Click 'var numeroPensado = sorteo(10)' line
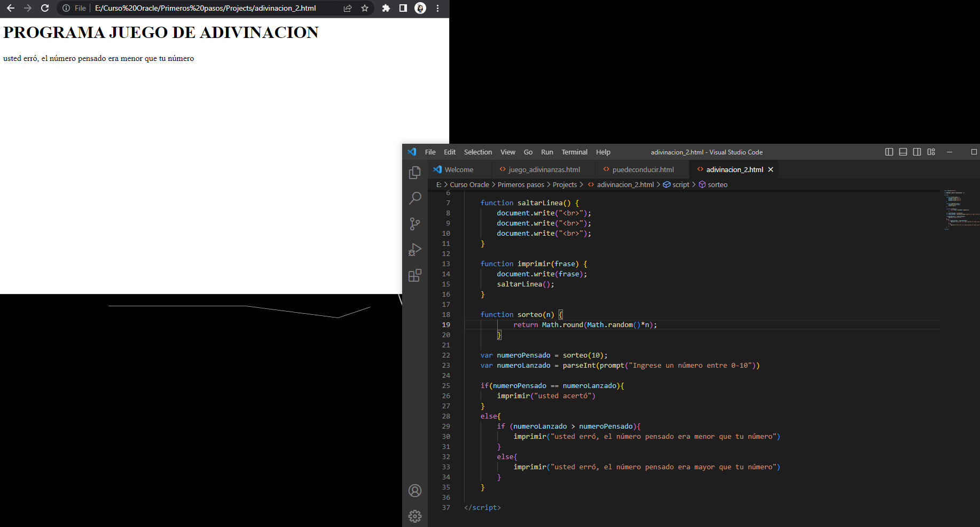 point(544,355)
